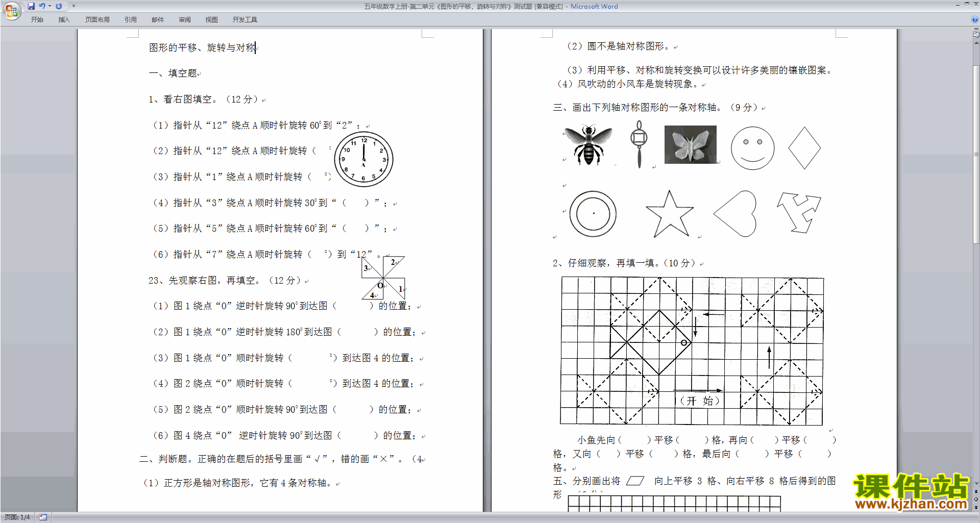Image resolution: width=980 pixels, height=523 pixels.
Task: Open the 开发工具 tab
Action: [x=245, y=20]
